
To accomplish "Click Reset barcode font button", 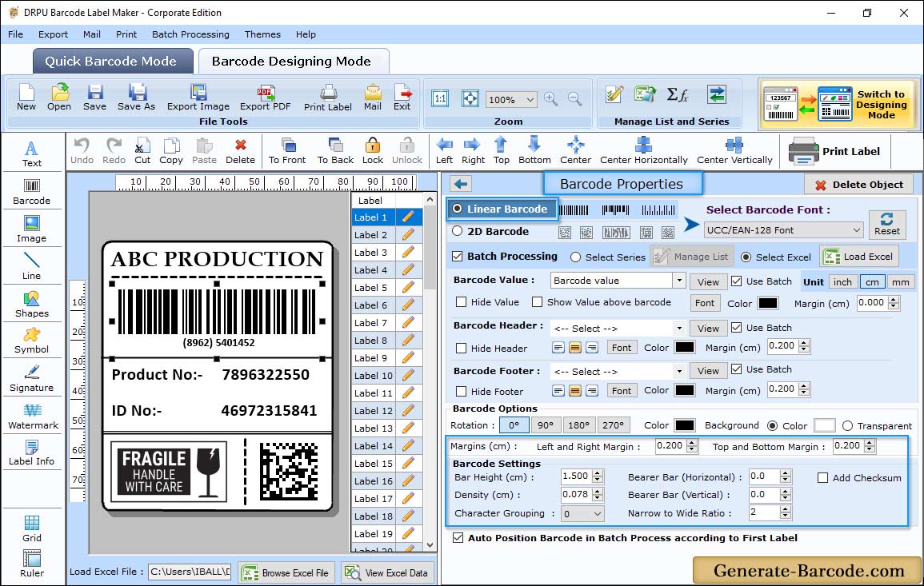I will pyautogui.click(x=887, y=225).
